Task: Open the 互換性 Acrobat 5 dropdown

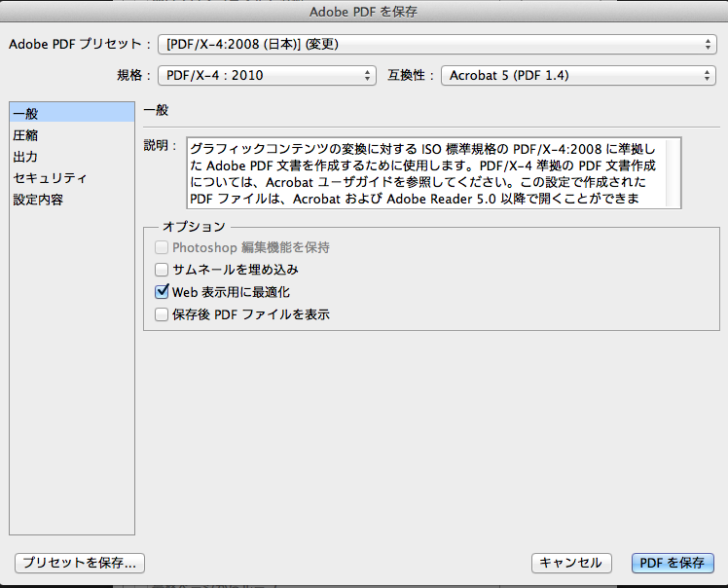Action: point(578,75)
